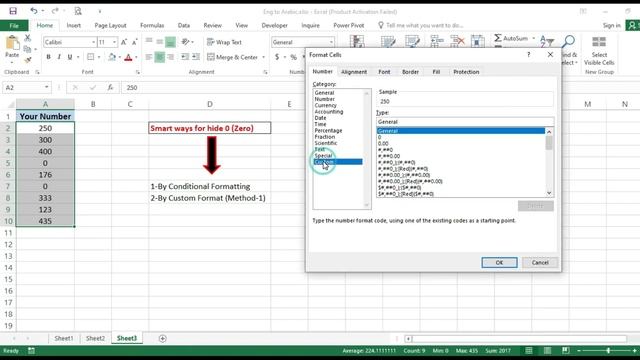Click Cancel in Format Cells dialog
640x360 pixels.
[x=540, y=262]
